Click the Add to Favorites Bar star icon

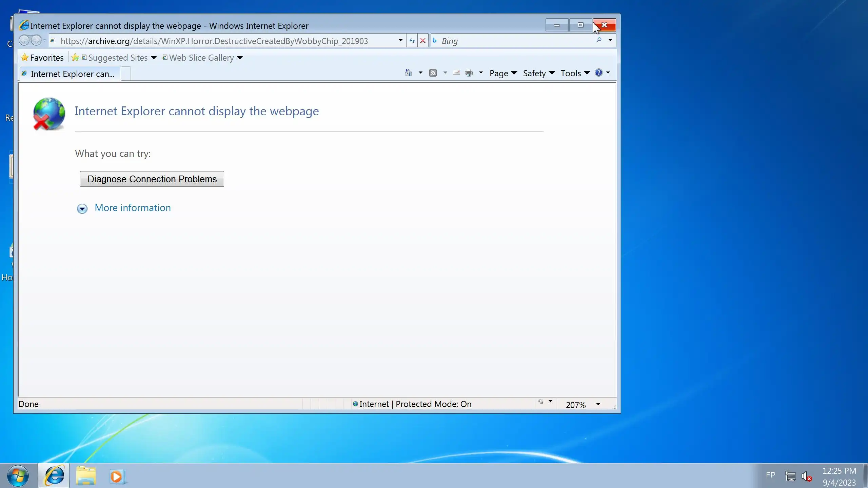point(75,58)
